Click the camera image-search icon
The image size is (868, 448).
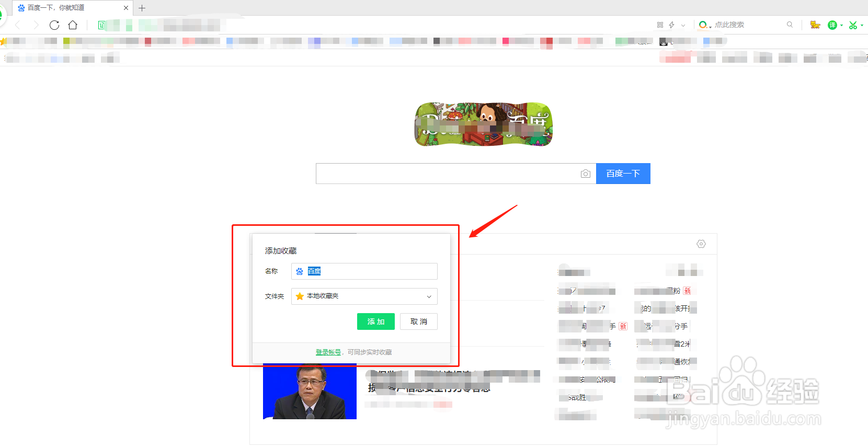(x=586, y=174)
